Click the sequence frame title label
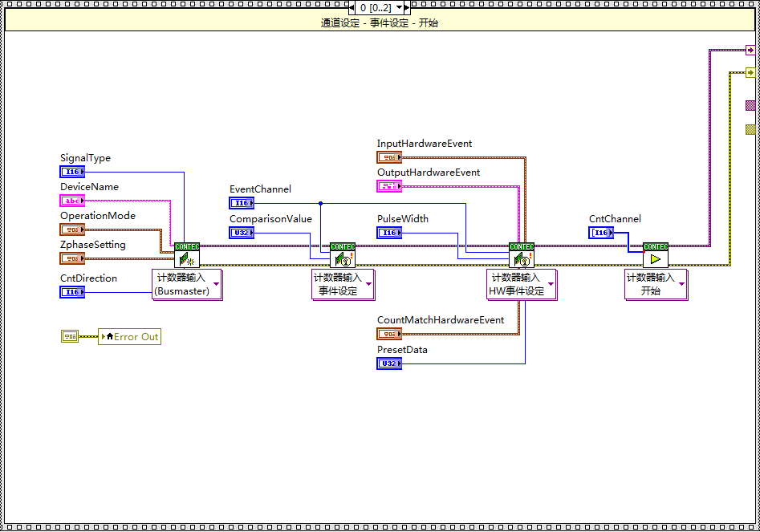 (380, 22)
